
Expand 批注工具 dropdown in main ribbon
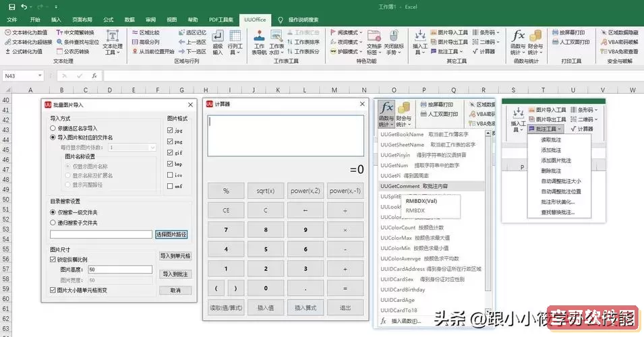(447, 51)
